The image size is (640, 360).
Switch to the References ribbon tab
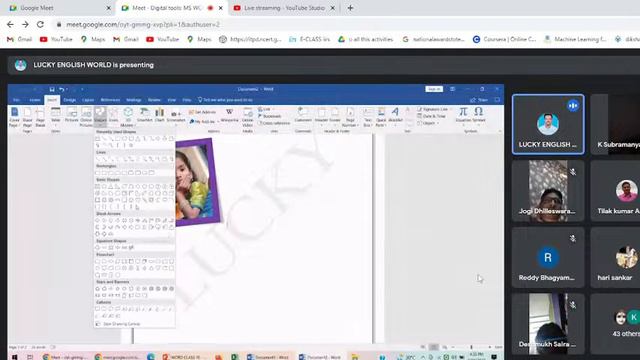point(110,100)
